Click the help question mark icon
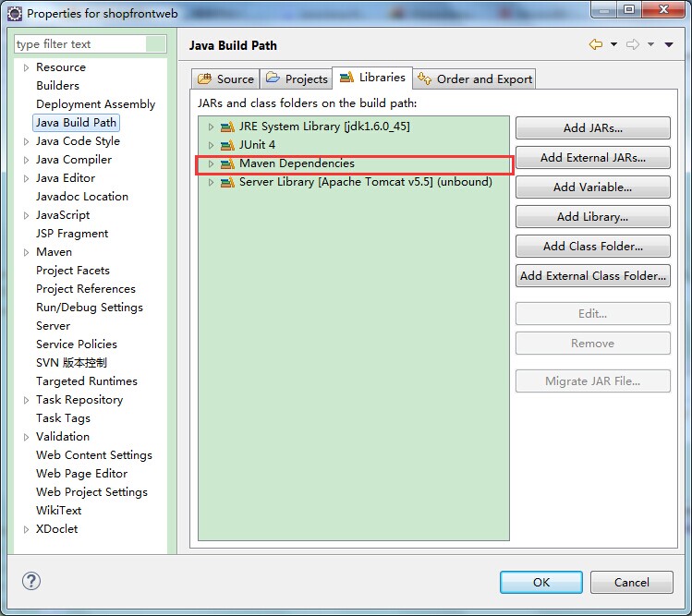 31,581
